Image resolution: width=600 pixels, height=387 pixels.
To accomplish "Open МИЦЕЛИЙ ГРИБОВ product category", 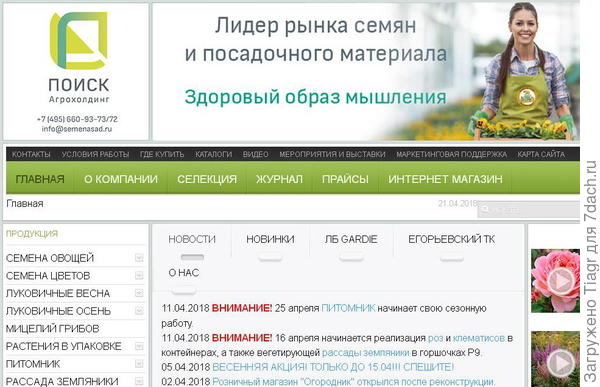I will tap(52, 328).
